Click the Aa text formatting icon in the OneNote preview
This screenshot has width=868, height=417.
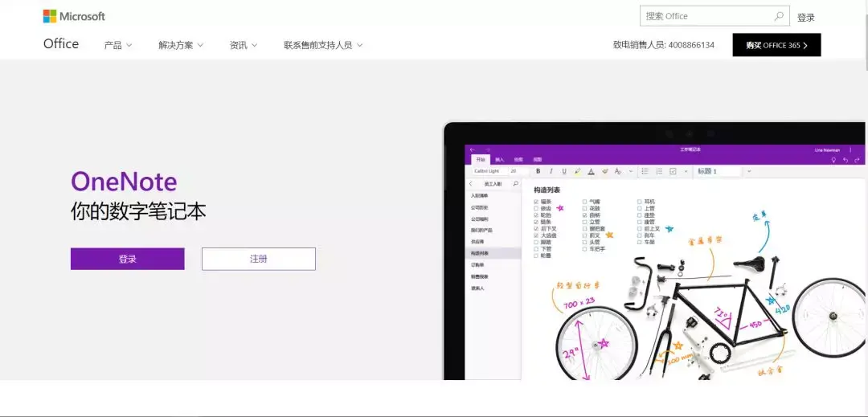pyautogui.click(x=618, y=171)
